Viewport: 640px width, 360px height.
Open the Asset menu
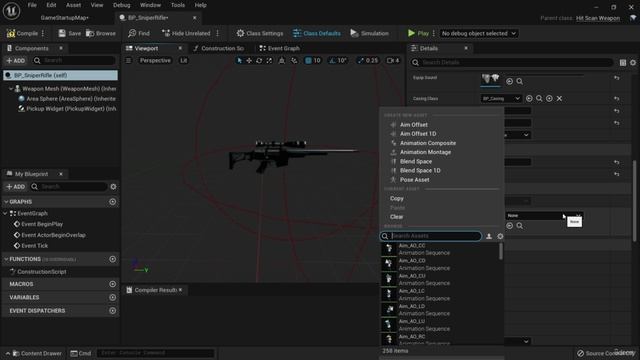click(x=73, y=5)
